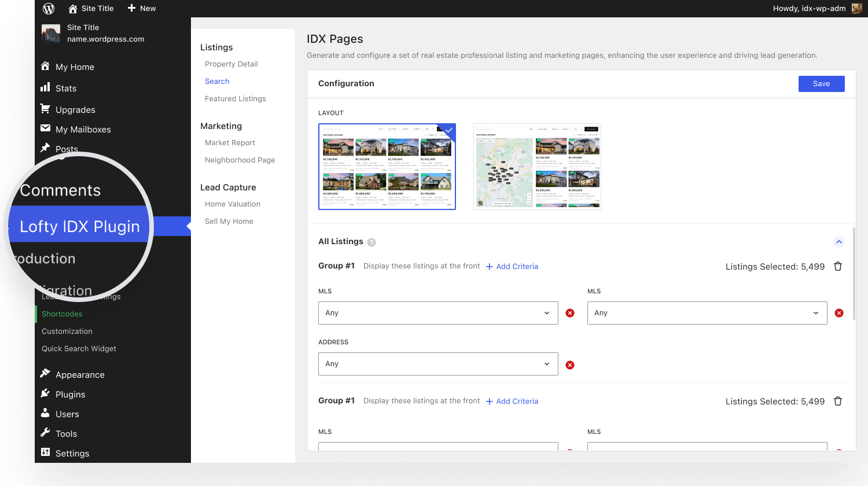Image resolution: width=868 pixels, height=486 pixels.
Task: Click help question icon beside All Listings
Action: (372, 242)
